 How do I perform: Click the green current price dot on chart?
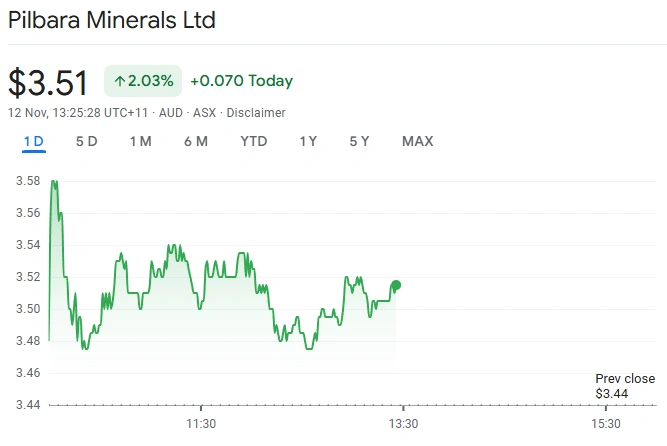[x=396, y=286]
